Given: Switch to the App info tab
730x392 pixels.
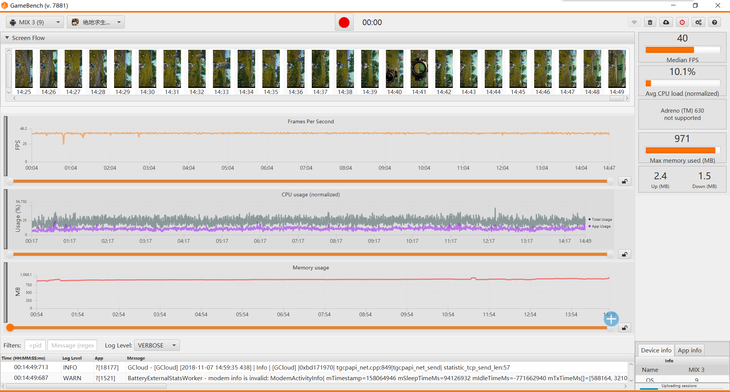Looking at the screenshot, I should [x=689, y=350].
